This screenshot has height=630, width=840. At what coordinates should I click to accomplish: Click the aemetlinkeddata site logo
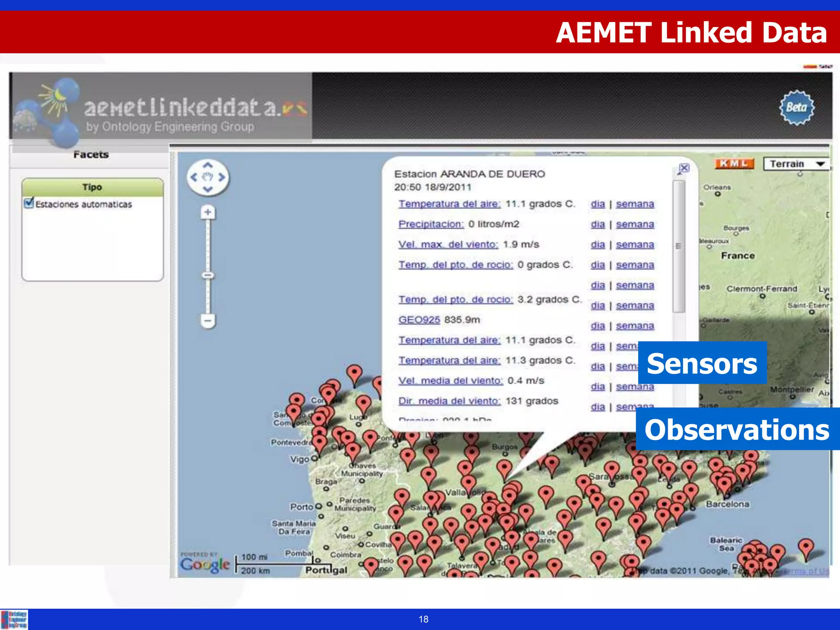click(162, 111)
